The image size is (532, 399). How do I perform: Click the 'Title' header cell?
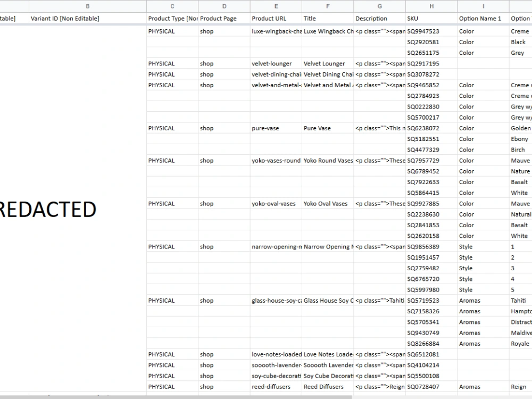(x=328, y=19)
